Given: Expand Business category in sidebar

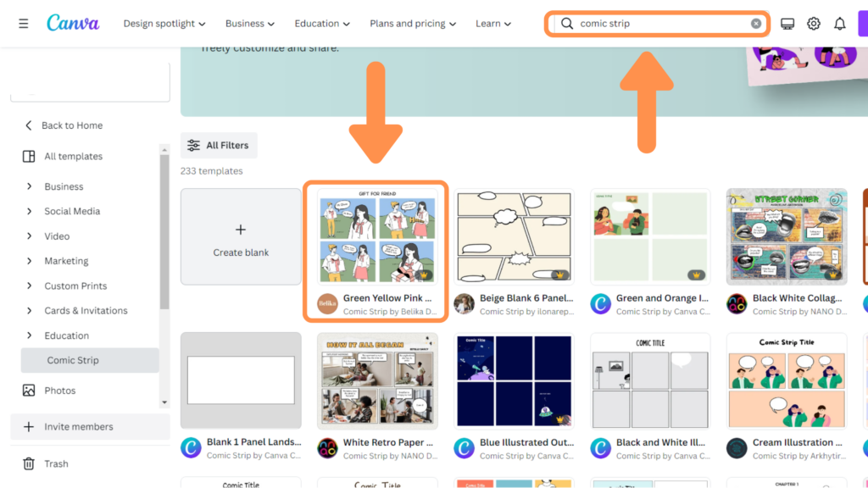Looking at the screenshot, I should coord(30,186).
